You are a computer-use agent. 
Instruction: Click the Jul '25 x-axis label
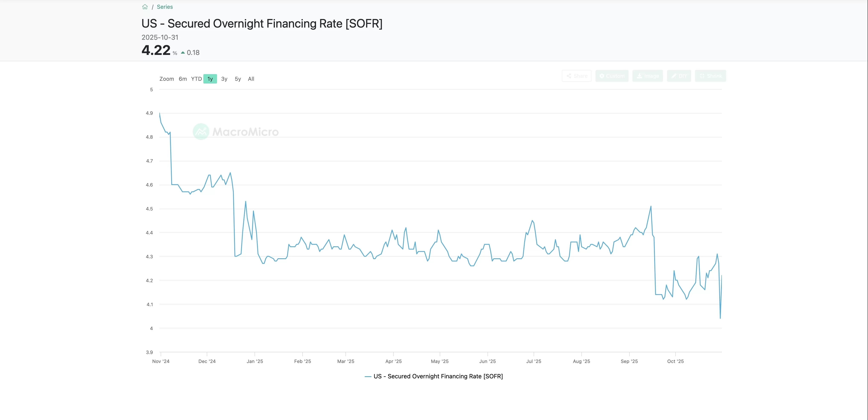click(x=533, y=361)
